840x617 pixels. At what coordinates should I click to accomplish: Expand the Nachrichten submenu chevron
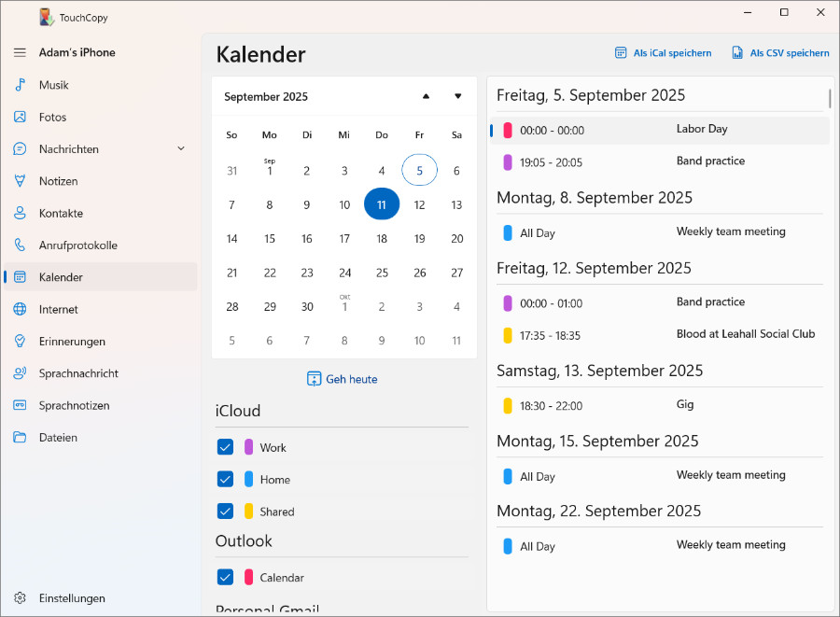[181, 149]
